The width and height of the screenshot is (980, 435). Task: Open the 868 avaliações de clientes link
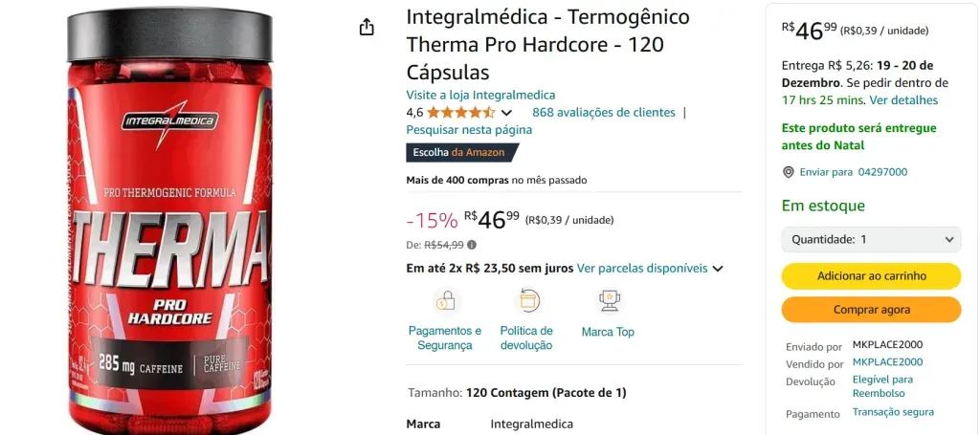click(604, 112)
